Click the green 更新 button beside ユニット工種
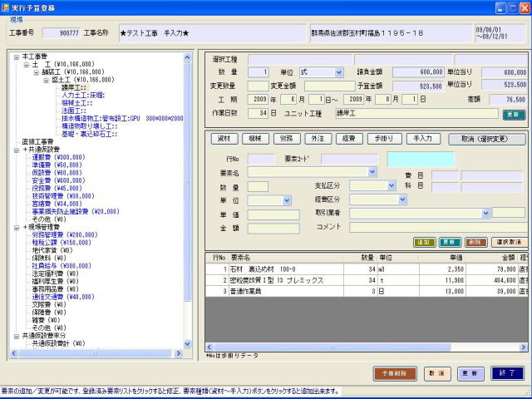 tap(514, 115)
